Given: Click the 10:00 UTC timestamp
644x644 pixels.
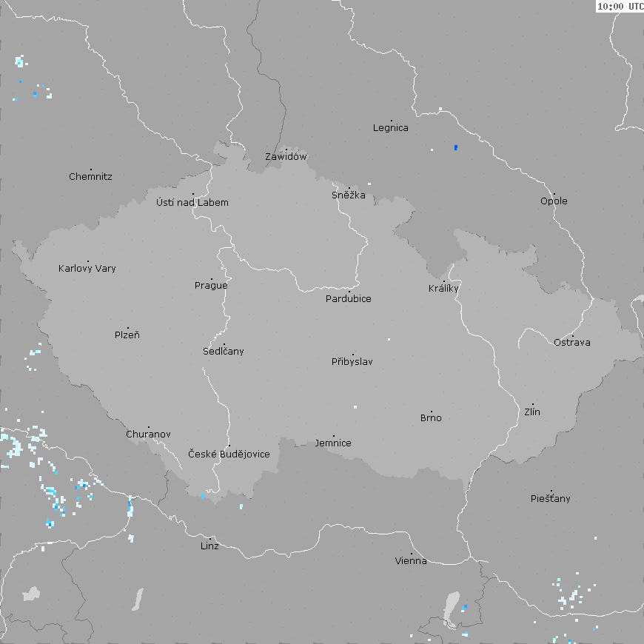Looking at the screenshot, I should click(x=620, y=6).
